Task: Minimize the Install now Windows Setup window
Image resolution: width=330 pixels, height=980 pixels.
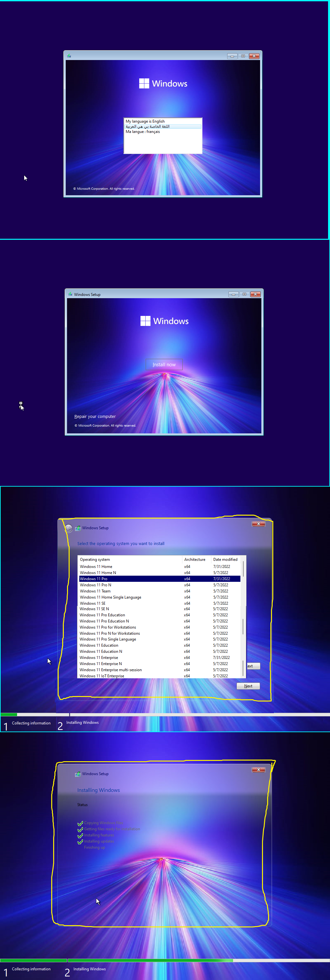Action: [234, 295]
